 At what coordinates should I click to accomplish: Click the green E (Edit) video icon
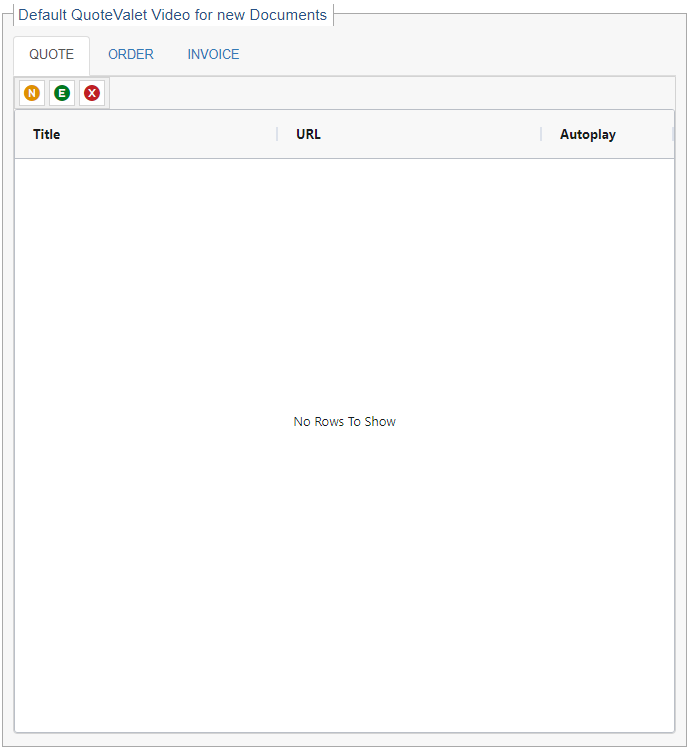pos(62,93)
